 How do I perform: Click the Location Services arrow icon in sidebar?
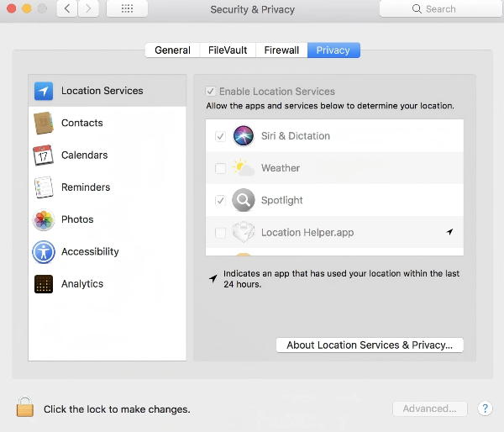point(44,91)
